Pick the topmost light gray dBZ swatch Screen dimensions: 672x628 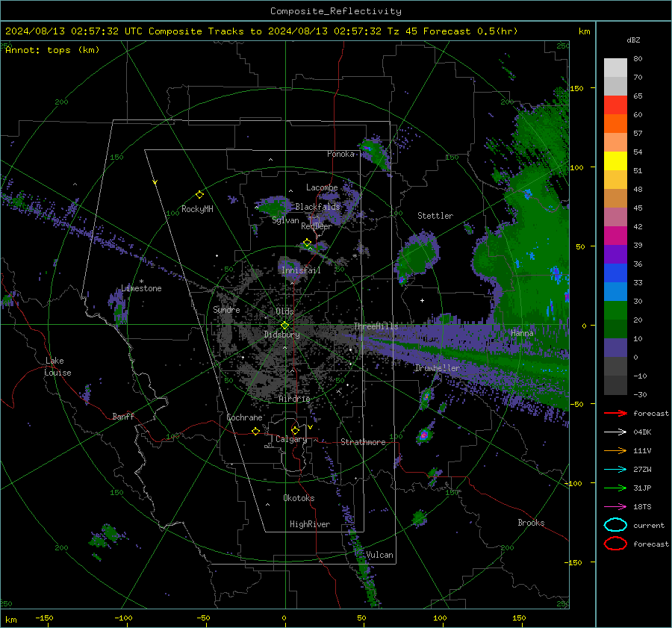(615, 68)
